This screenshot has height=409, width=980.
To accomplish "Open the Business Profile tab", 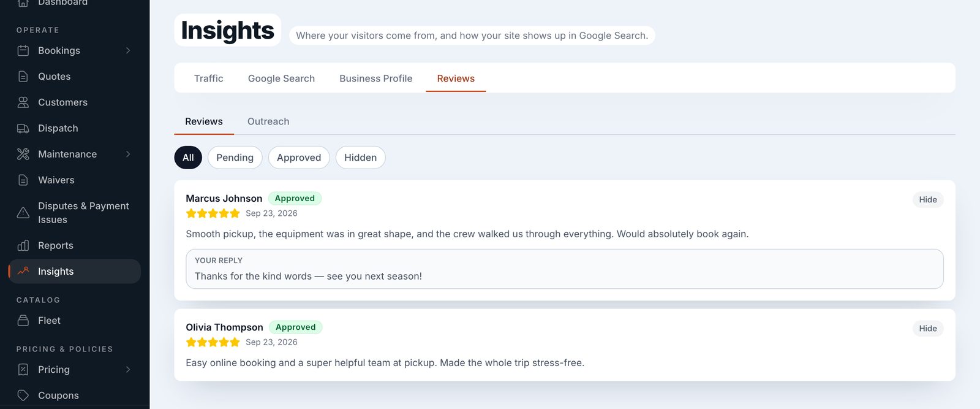I will tap(375, 78).
